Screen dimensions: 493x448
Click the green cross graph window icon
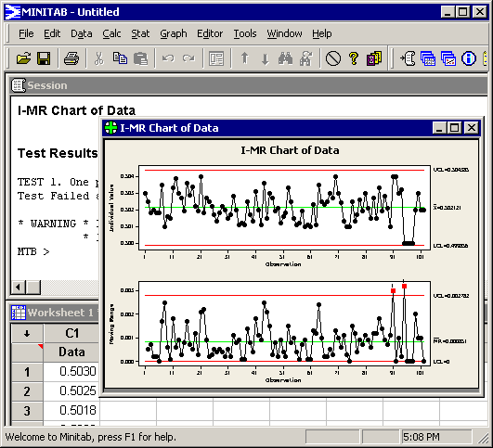pyautogui.click(x=111, y=128)
